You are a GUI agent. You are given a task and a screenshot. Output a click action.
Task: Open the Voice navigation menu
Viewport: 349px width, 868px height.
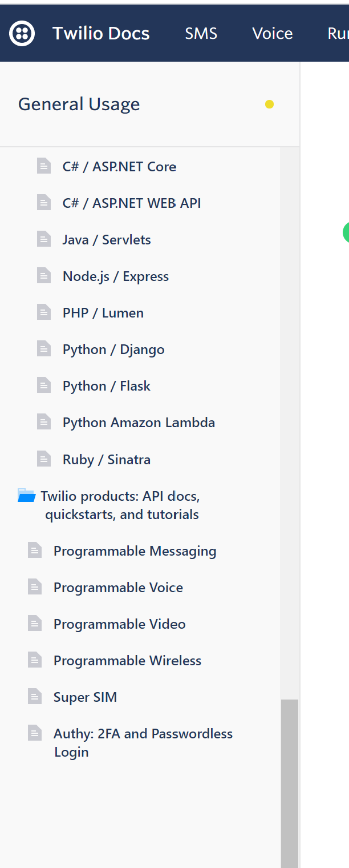click(x=273, y=34)
